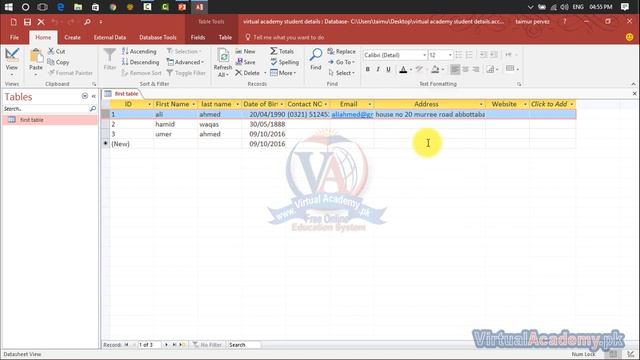Click the aliahmed email link
Viewport: 640px width, 360px height.
pyautogui.click(x=352, y=115)
